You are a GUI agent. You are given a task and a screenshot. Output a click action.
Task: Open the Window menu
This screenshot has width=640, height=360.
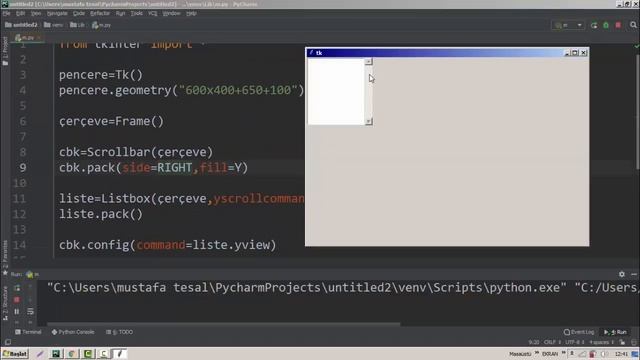(x=171, y=13)
